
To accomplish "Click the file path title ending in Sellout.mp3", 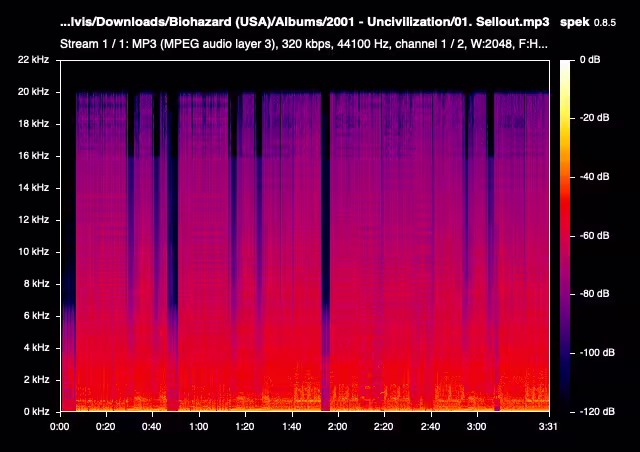I will click(x=304, y=22).
